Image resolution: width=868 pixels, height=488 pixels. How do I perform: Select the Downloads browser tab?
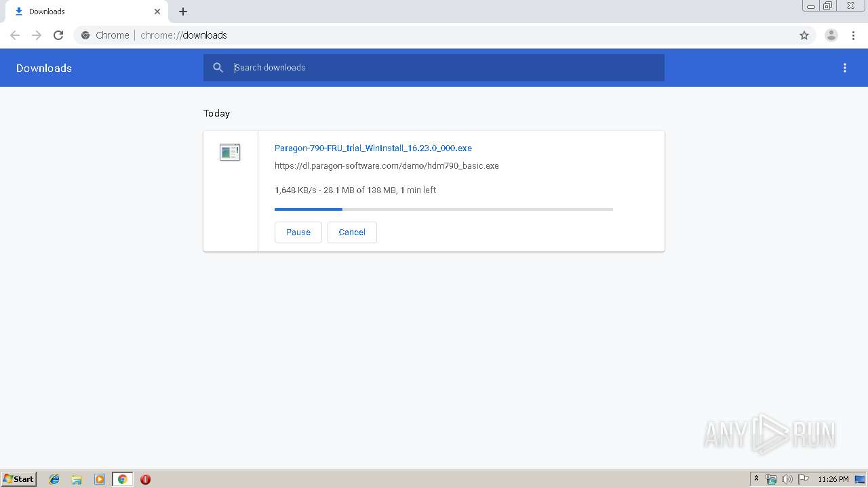click(88, 12)
